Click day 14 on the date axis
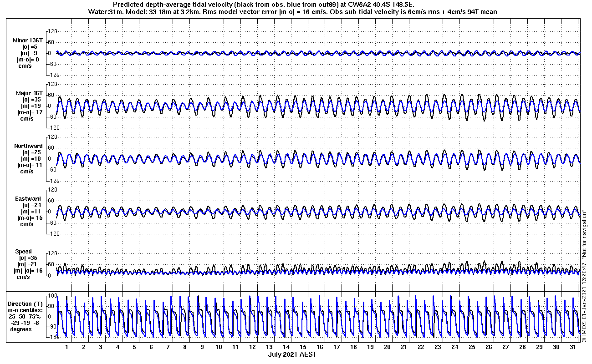The image size is (592, 364). pos(286,347)
